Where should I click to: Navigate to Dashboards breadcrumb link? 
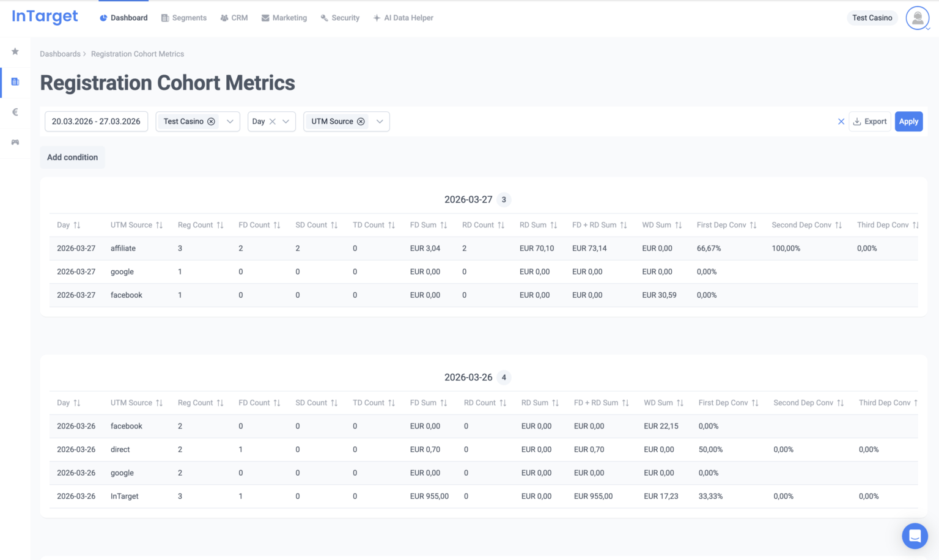(60, 54)
